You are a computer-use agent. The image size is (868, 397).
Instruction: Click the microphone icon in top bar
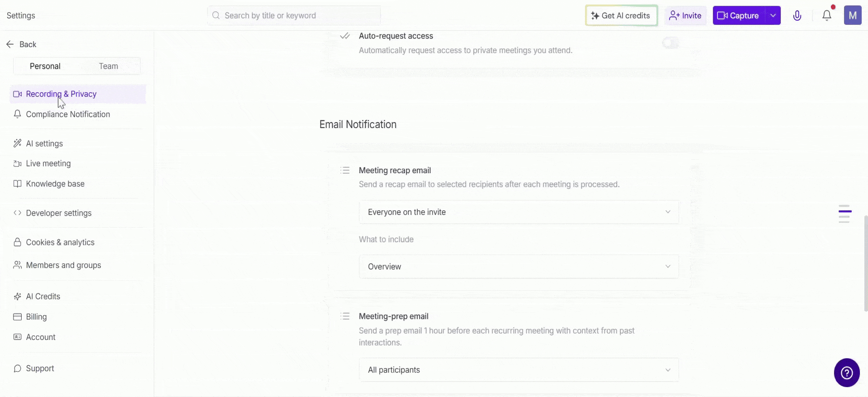tap(797, 16)
